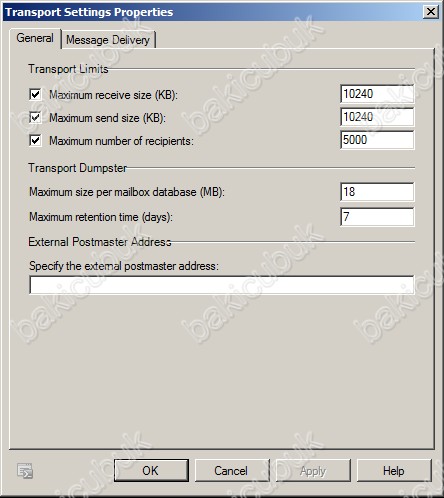
Task: Cancel the Transport Settings dialog
Action: point(231,471)
